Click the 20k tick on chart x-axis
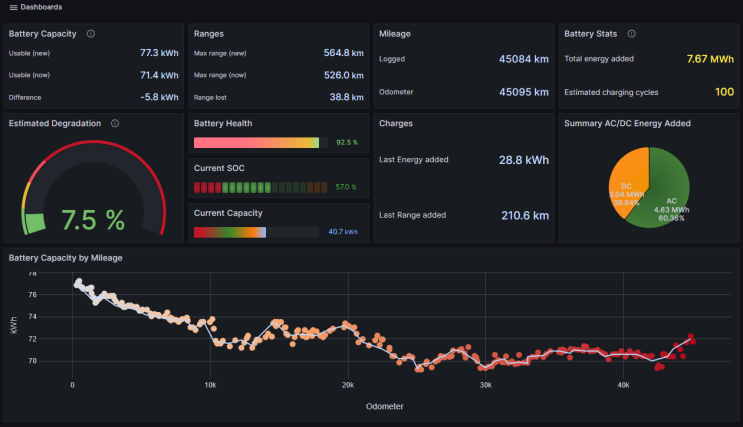The width and height of the screenshot is (743, 427). 348,385
